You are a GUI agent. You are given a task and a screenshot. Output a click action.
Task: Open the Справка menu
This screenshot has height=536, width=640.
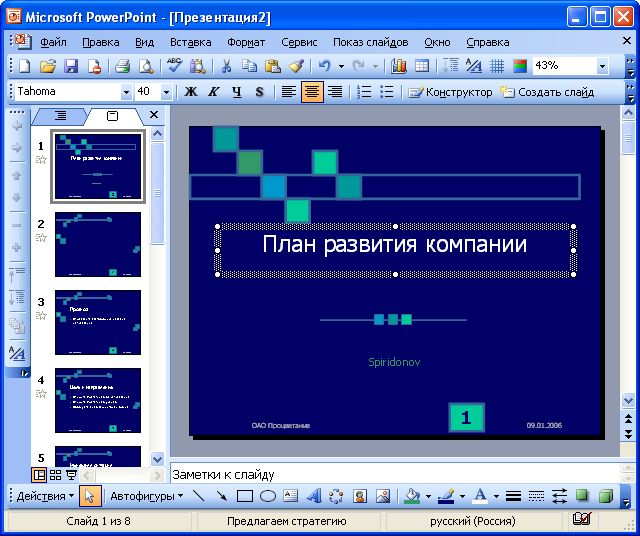coord(488,42)
